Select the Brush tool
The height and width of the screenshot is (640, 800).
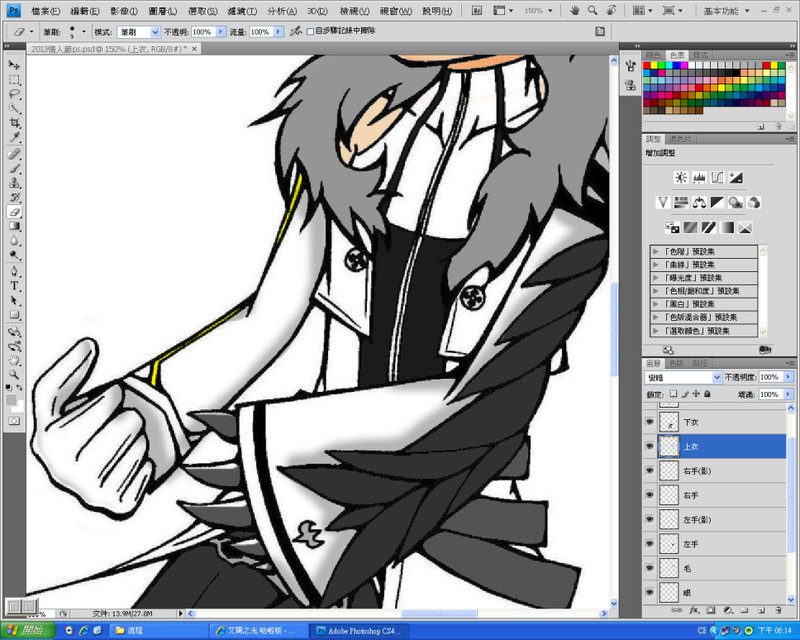coord(14,168)
